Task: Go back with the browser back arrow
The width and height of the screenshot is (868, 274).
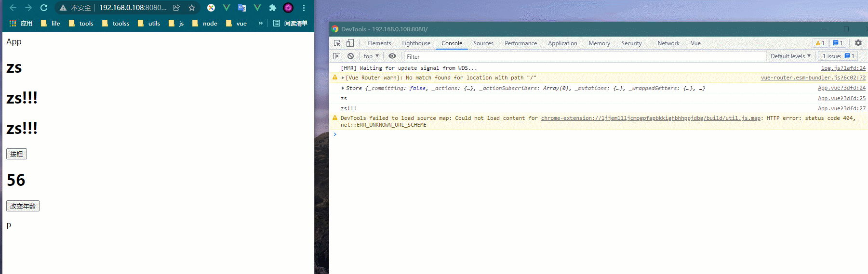Action: pos(13,8)
